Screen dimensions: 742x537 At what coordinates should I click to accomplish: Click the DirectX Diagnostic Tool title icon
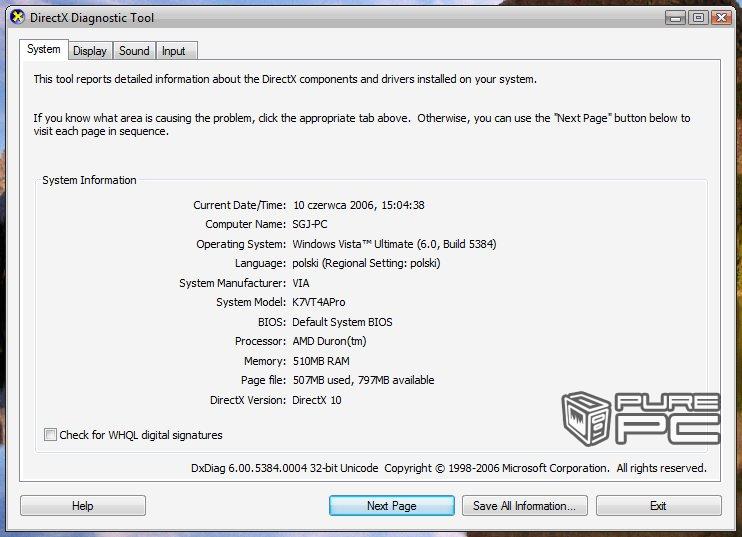click(17, 18)
